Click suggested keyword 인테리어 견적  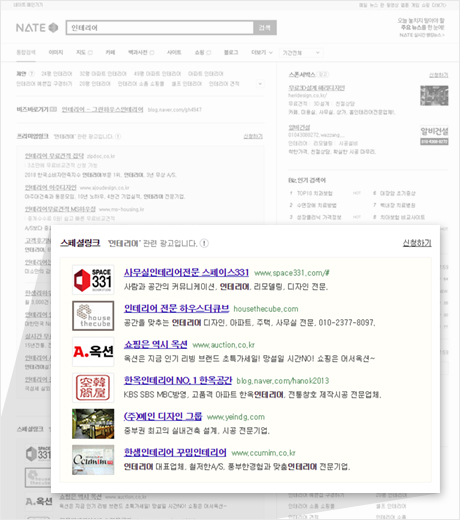(x=224, y=84)
